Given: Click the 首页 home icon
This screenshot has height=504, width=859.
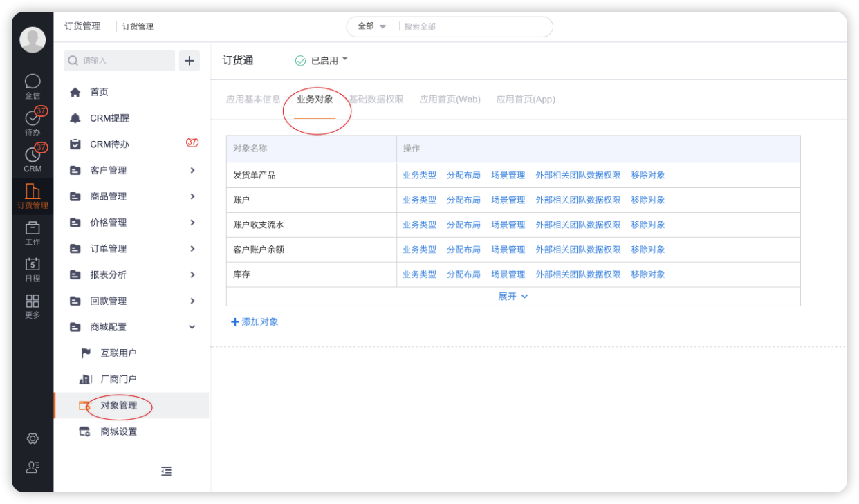Looking at the screenshot, I should pyautogui.click(x=75, y=92).
